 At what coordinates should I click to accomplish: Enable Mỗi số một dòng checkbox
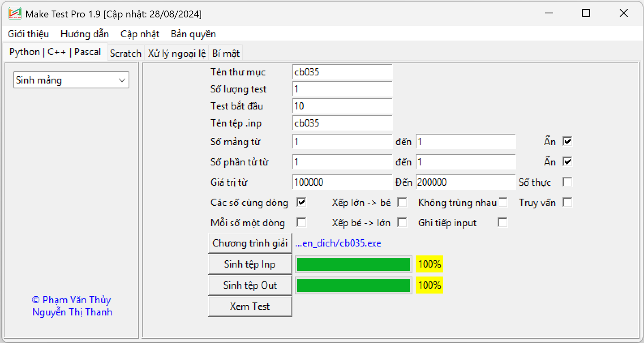click(x=301, y=223)
